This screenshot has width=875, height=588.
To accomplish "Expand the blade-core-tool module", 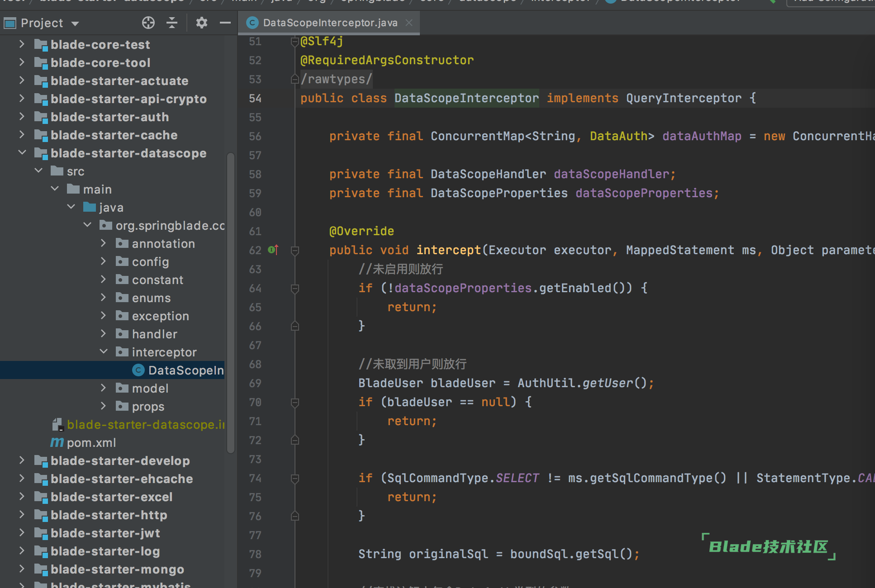I will pyautogui.click(x=22, y=62).
